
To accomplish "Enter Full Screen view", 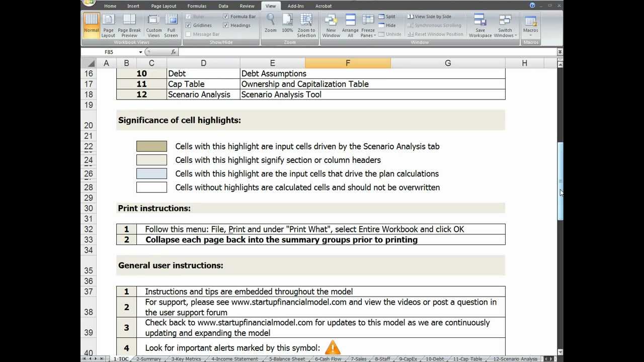I will coord(171,25).
